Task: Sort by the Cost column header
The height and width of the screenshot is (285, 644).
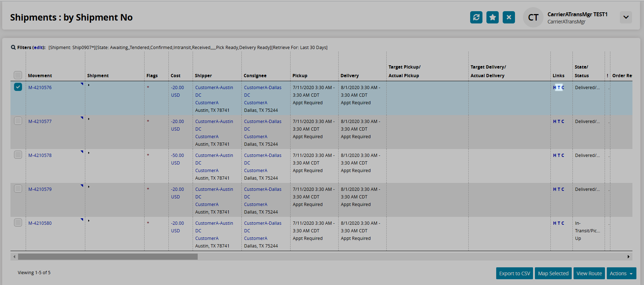Action: click(x=175, y=76)
